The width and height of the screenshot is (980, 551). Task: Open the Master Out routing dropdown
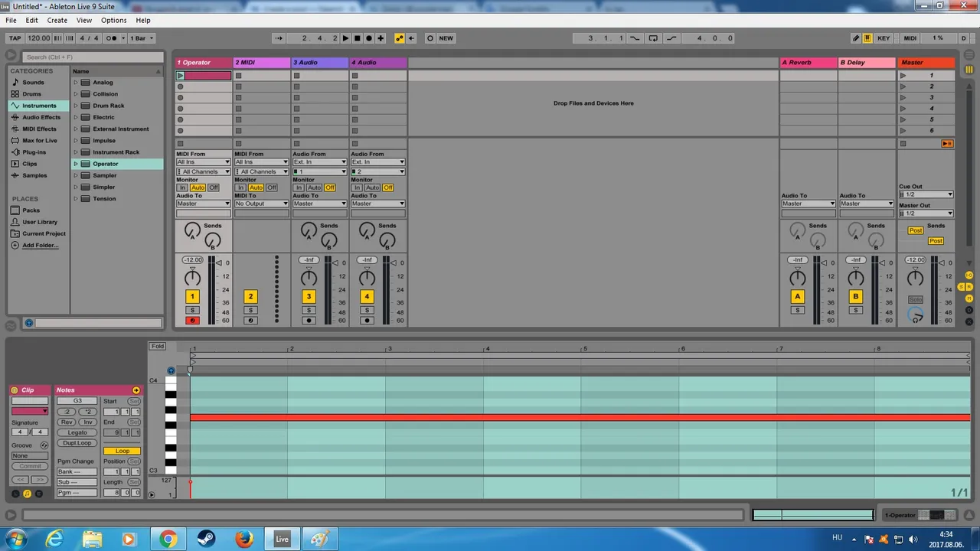[x=926, y=214]
